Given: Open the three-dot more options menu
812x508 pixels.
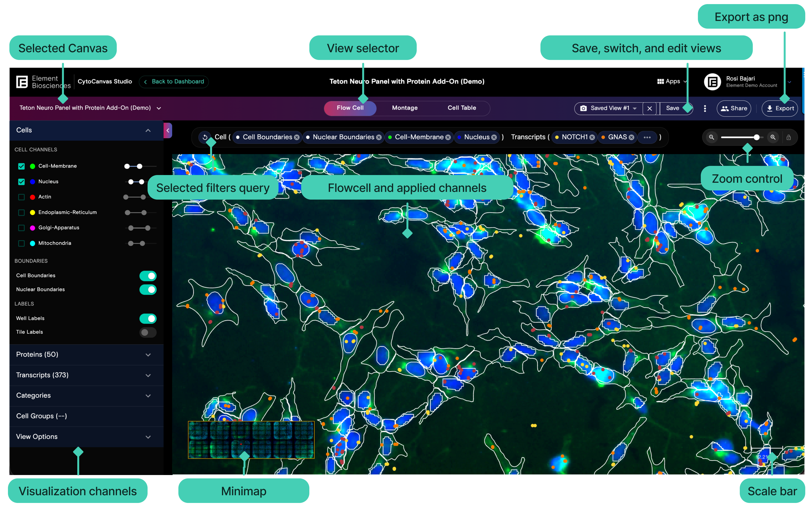Looking at the screenshot, I should 704,108.
